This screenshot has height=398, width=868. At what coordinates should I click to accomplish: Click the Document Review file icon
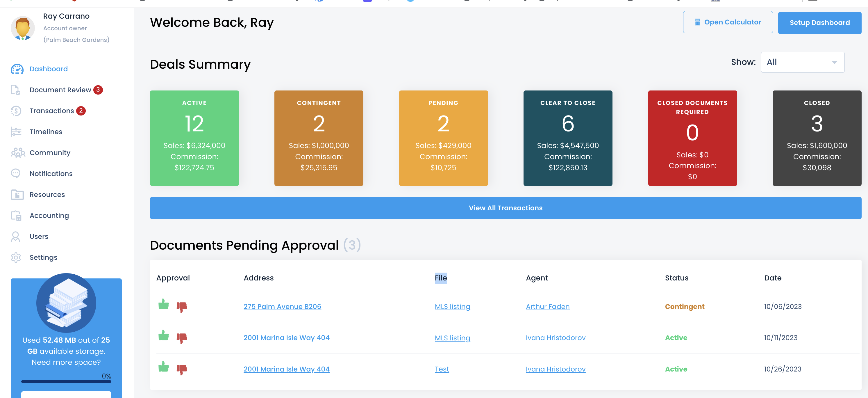point(15,90)
